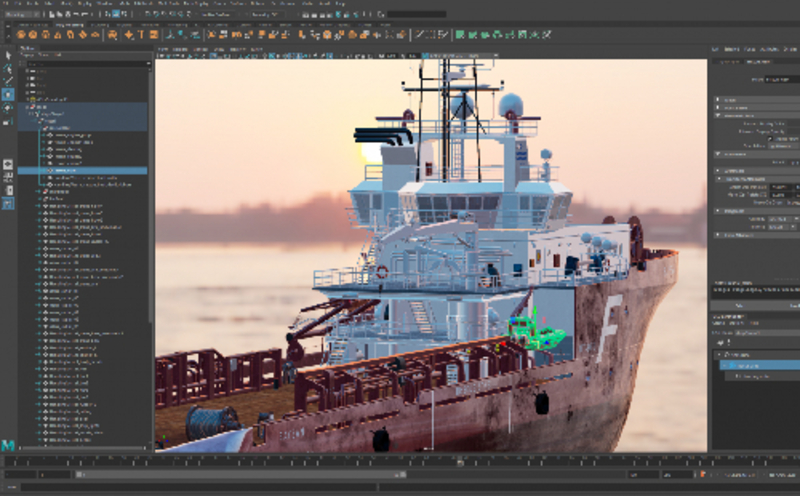Create a polygon cylinder from the shelf

(45, 35)
